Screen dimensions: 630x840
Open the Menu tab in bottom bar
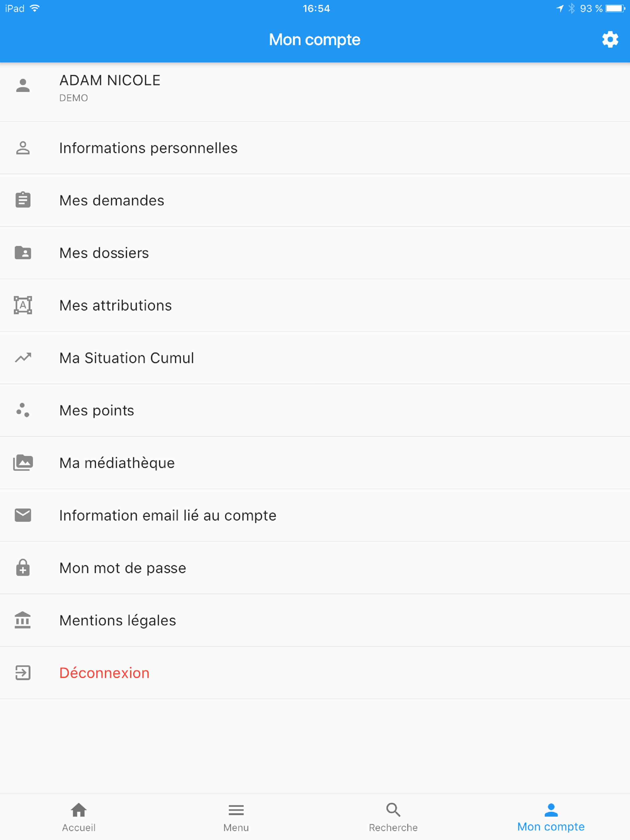(236, 817)
